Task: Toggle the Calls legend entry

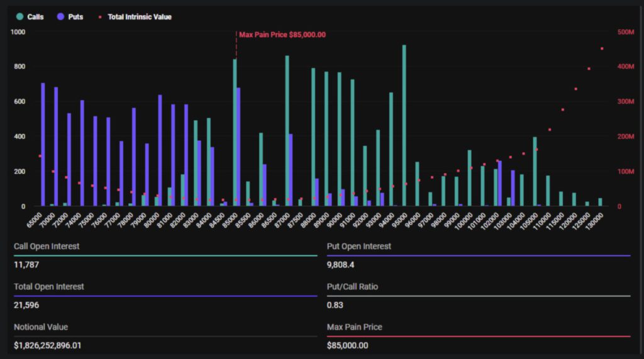Action: pos(30,17)
